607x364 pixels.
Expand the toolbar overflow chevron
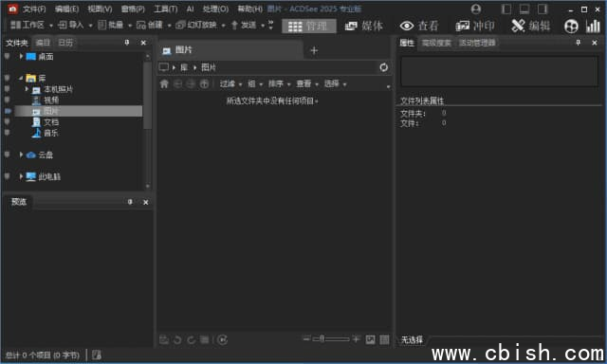coord(270,26)
